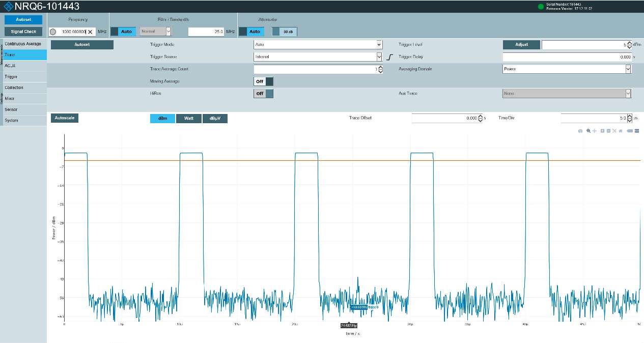Reset axes with the home icon

point(621,131)
